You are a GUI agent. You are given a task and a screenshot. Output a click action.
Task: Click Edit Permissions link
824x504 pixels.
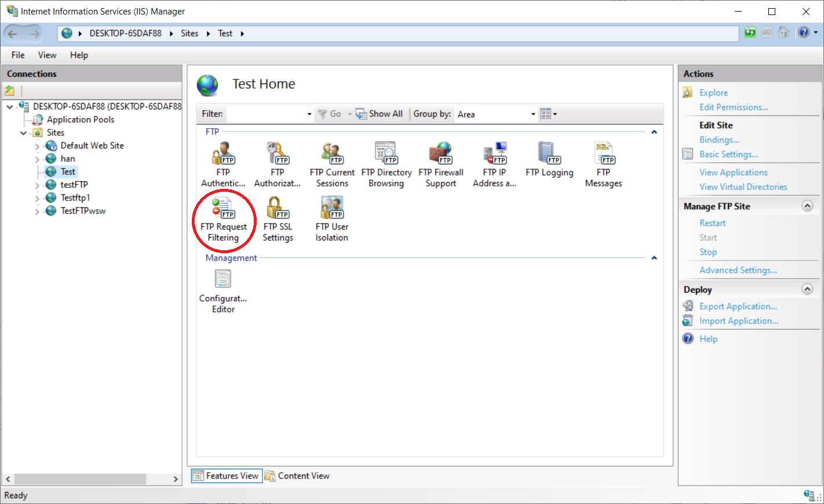[x=734, y=107]
